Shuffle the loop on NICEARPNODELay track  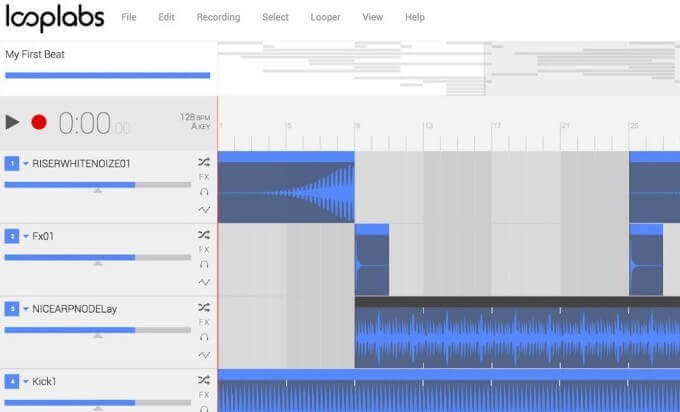(x=204, y=307)
